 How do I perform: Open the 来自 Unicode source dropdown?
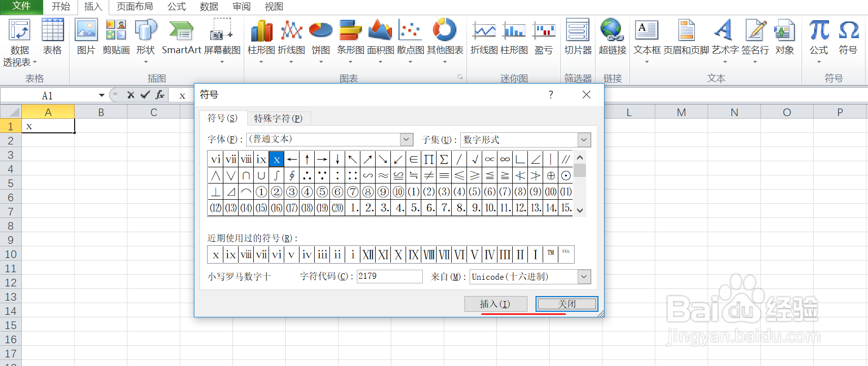[584, 276]
